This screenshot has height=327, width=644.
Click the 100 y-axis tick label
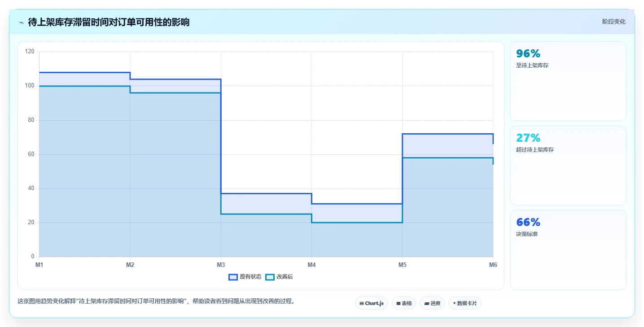(x=30, y=86)
